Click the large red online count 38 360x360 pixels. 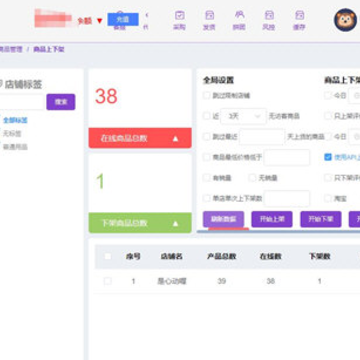(106, 96)
